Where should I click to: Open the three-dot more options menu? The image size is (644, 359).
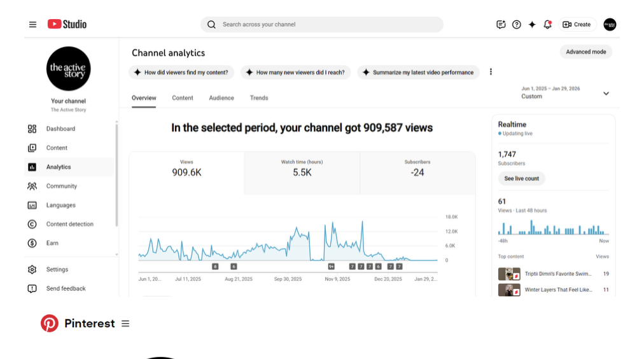tap(491, 72)
